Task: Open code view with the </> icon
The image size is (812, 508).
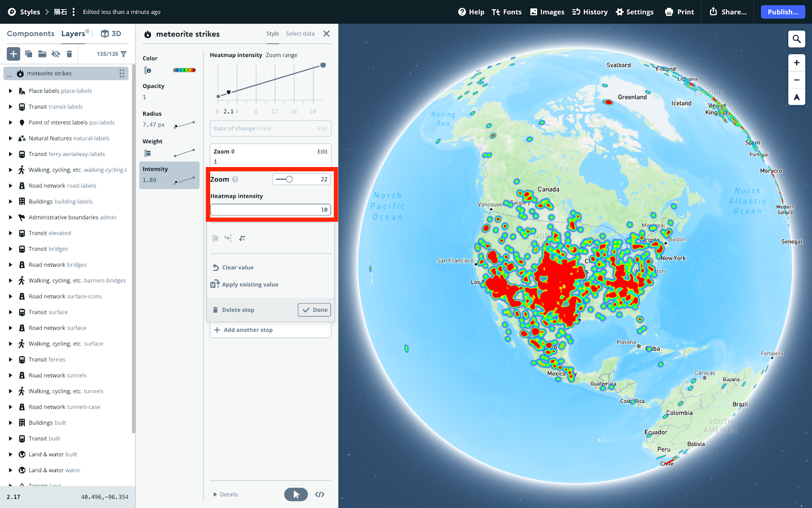Action: coord(320,494)
